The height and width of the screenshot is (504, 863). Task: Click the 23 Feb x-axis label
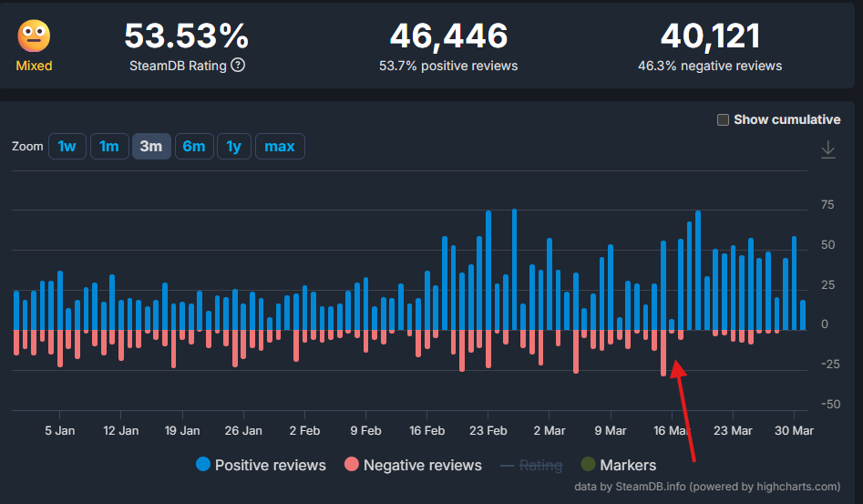tap(488, 430)
